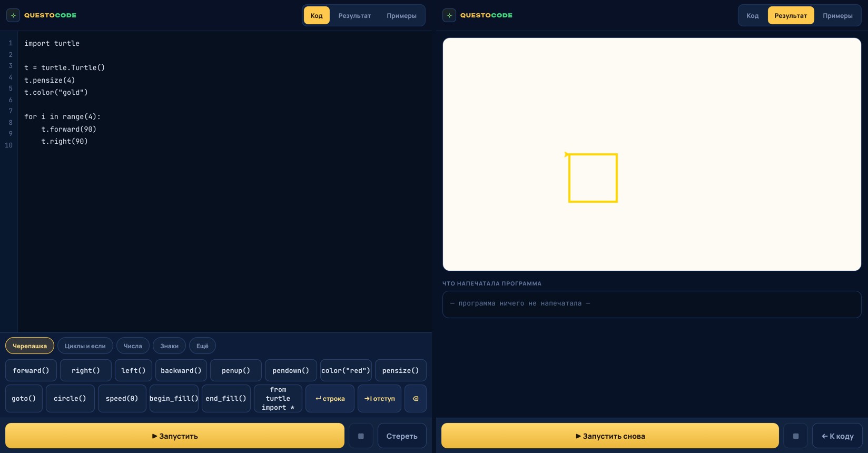Insert the left() snippet
This screenshot has width=868, height=453.
coord(133,370)
